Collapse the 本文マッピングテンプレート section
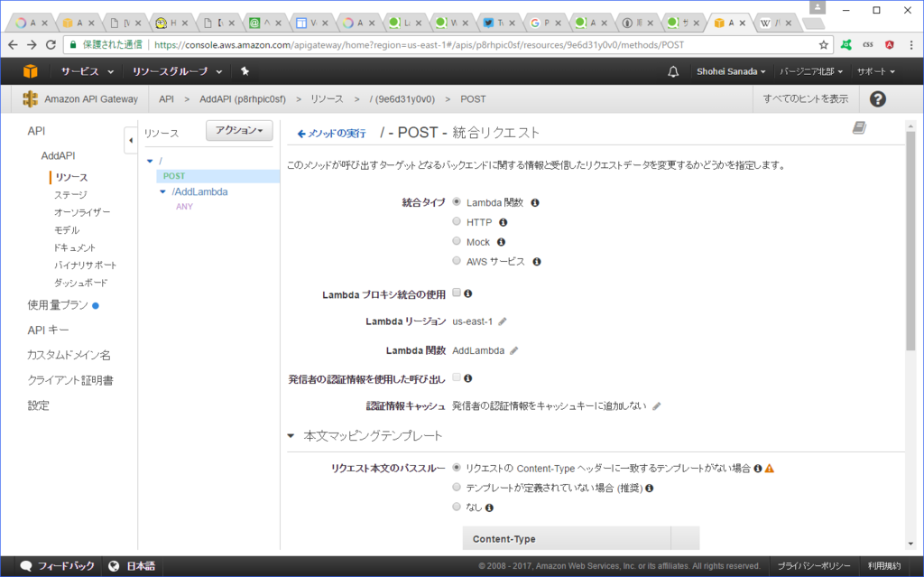 point(291,434)
